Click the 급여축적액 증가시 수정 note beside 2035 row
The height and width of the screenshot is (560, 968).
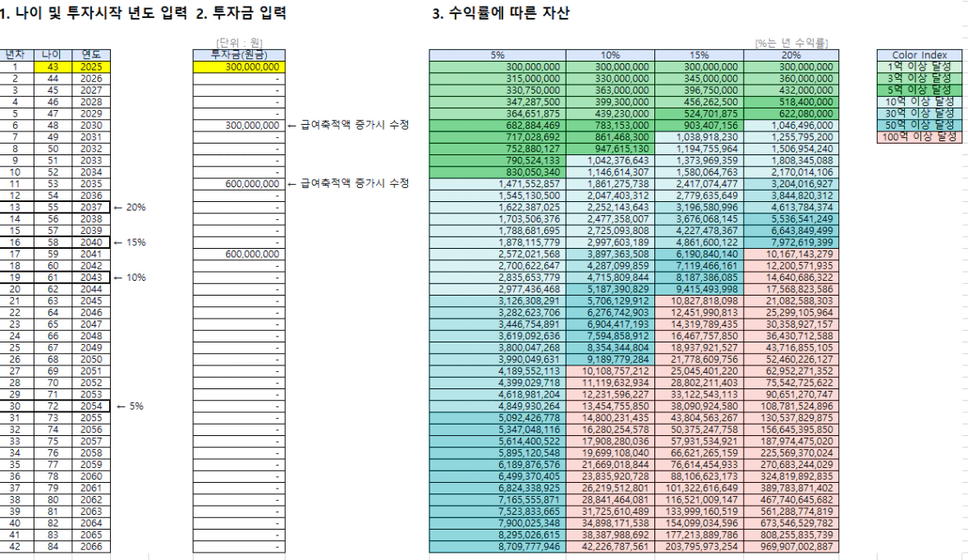[348, 184]
